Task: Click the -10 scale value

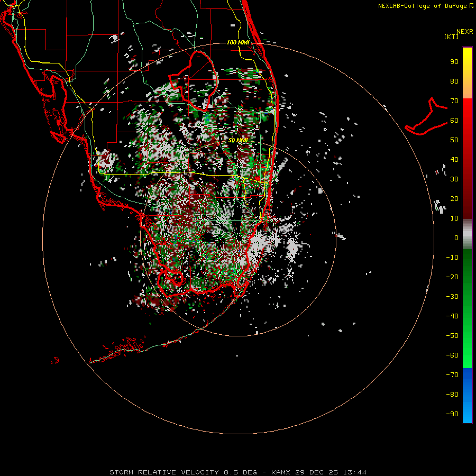Action: click(452, 258)
